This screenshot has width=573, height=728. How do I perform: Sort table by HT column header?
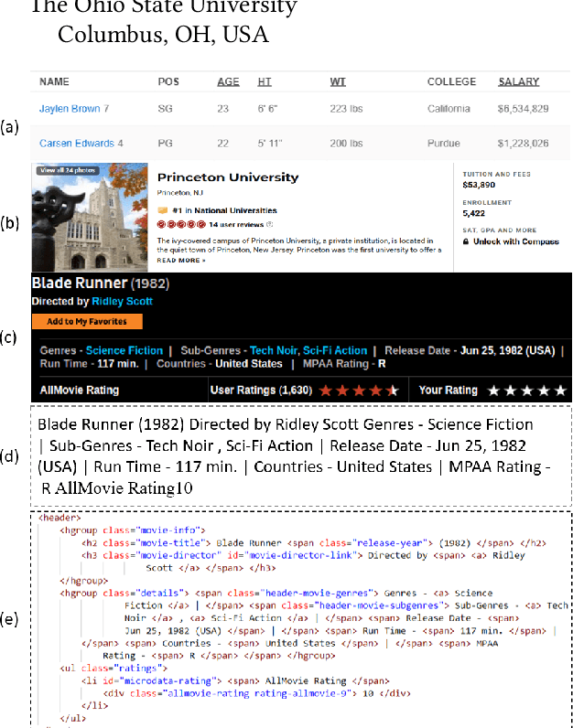(265, 82)
